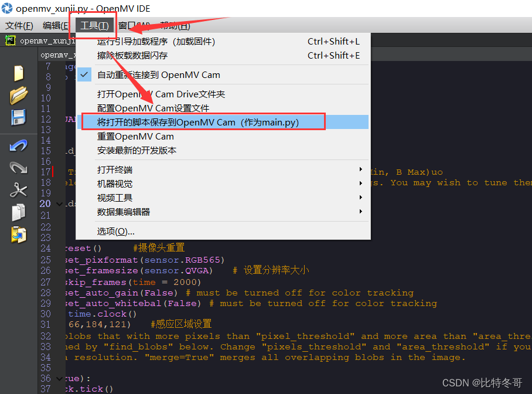This screenshot has height=394, width=532.
Task: Click time = 2000 on line 27
Action: pyautogui.click(x=165, y=282)
